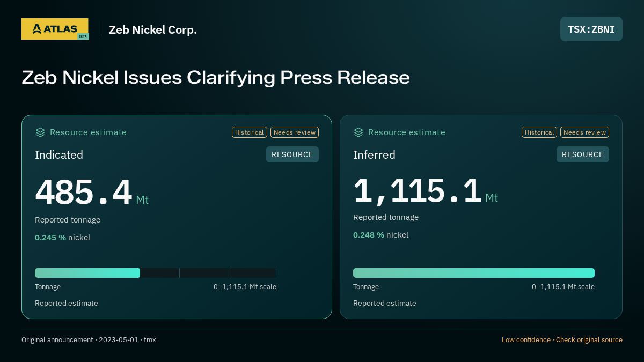Image resolution: width=644 pixels, height=362 pixels.
Task: Click the Indicated tonnage progress bar
Action: pos(156,273)
